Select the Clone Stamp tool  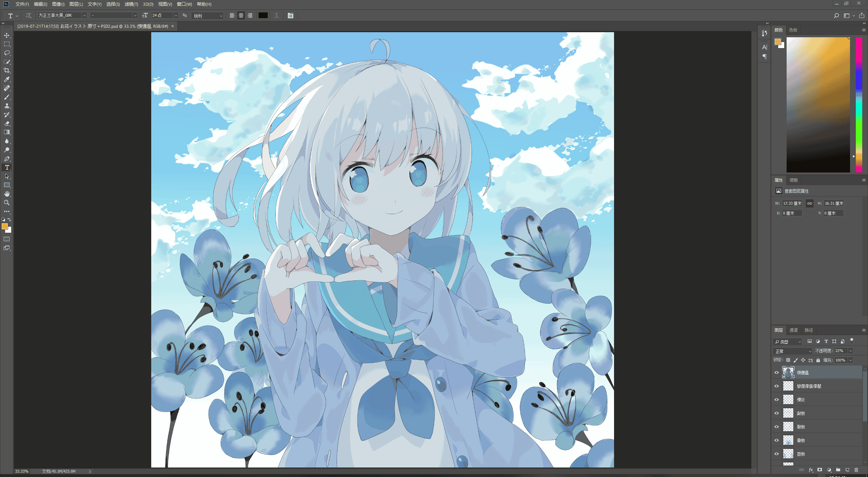(x=7, y=106)
